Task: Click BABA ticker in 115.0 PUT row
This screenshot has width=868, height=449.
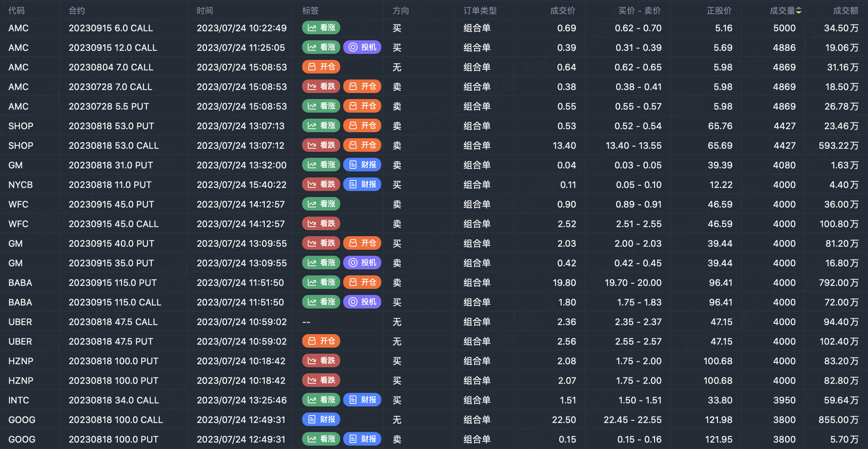Action: (20, 283)
